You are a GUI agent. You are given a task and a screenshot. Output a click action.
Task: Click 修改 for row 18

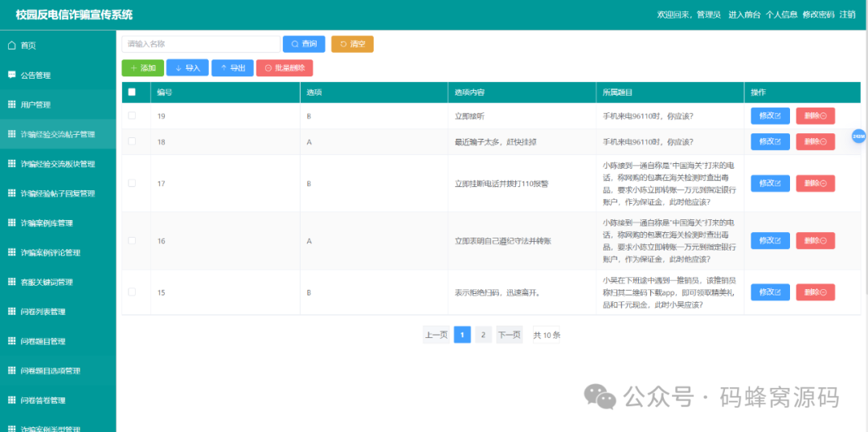click(770, 141)
